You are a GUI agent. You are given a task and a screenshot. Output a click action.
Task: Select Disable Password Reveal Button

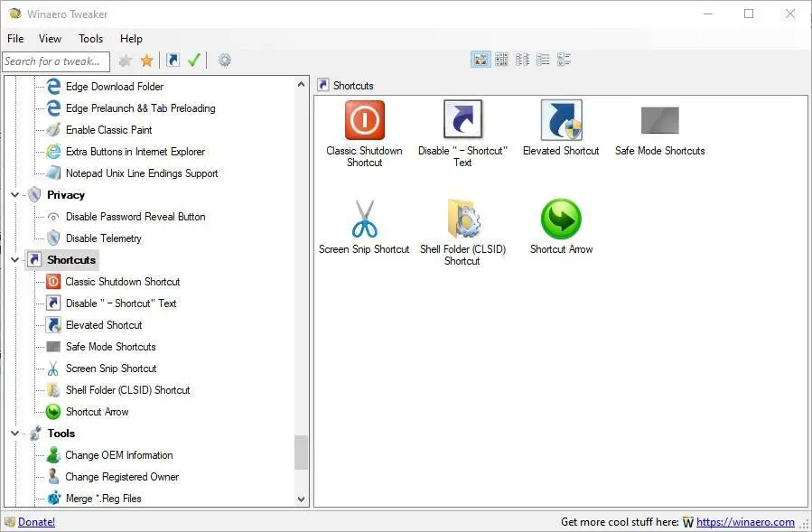pyautogui.click(x=135, y=217)
